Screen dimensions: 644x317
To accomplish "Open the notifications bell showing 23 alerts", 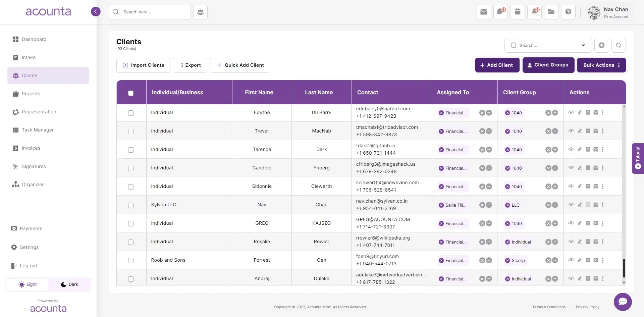I will point(534,12).
